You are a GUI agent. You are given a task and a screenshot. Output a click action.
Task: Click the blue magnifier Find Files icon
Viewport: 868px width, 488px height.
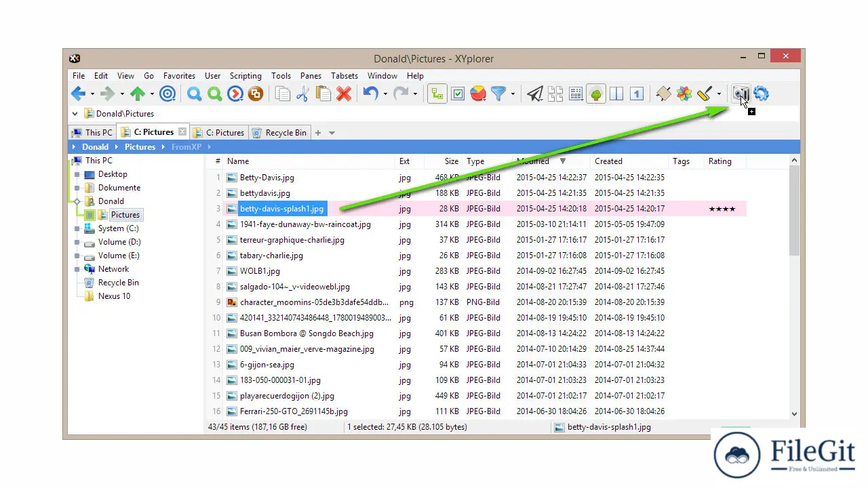(195, 94)
